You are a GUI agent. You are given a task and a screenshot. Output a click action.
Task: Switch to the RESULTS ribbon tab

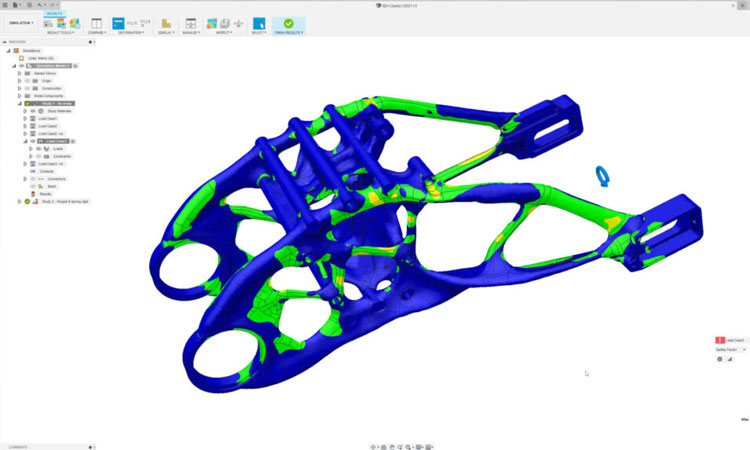pos(55,13)
